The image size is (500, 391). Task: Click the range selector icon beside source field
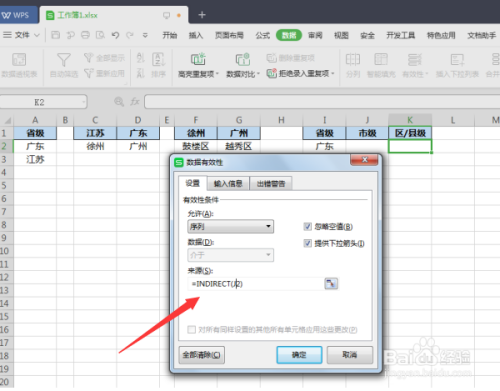pyautogui.click(x=331, y=284)
